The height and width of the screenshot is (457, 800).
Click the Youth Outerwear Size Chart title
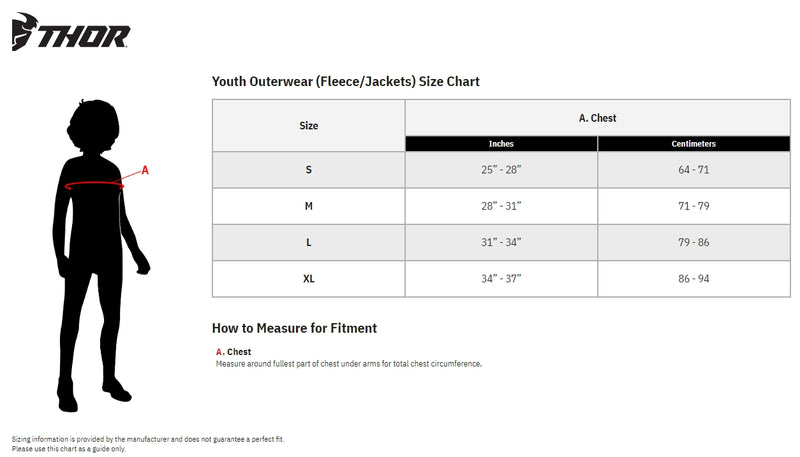(x=346, y=81)
